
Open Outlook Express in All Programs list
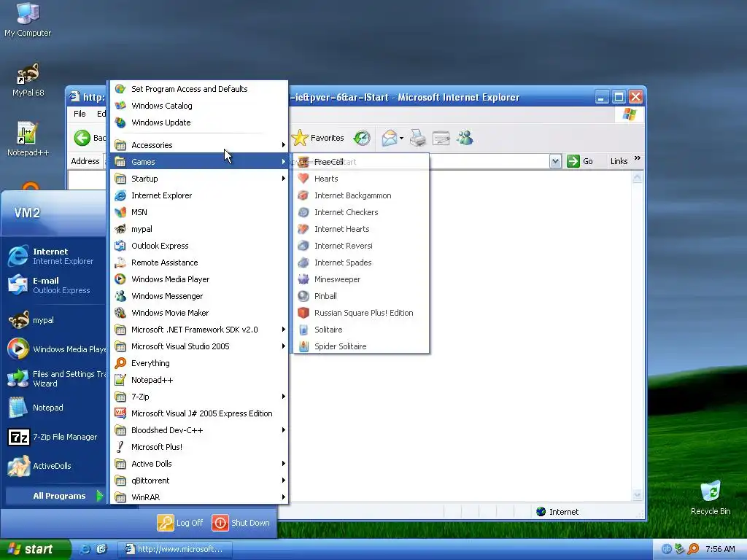tap(199, 246)
